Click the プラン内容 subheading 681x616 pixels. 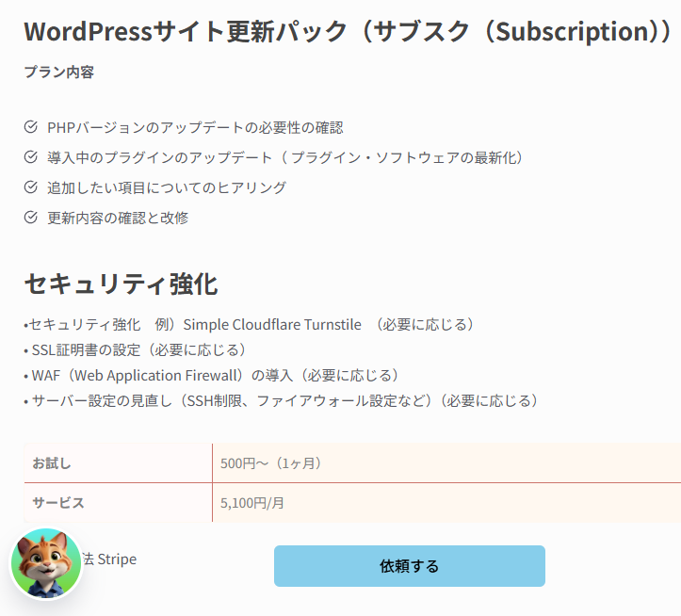(59, 72)
